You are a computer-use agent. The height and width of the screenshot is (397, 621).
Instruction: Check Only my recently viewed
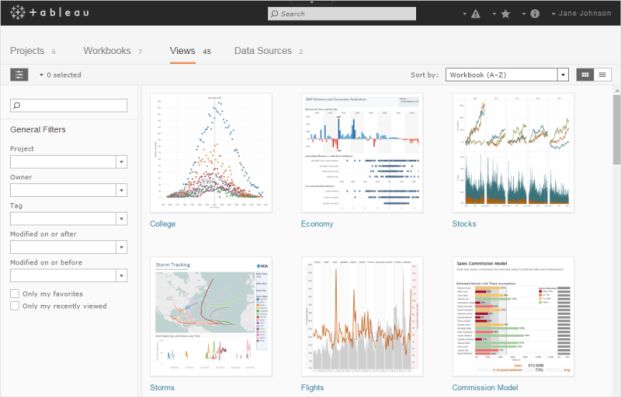click(15, 306)
